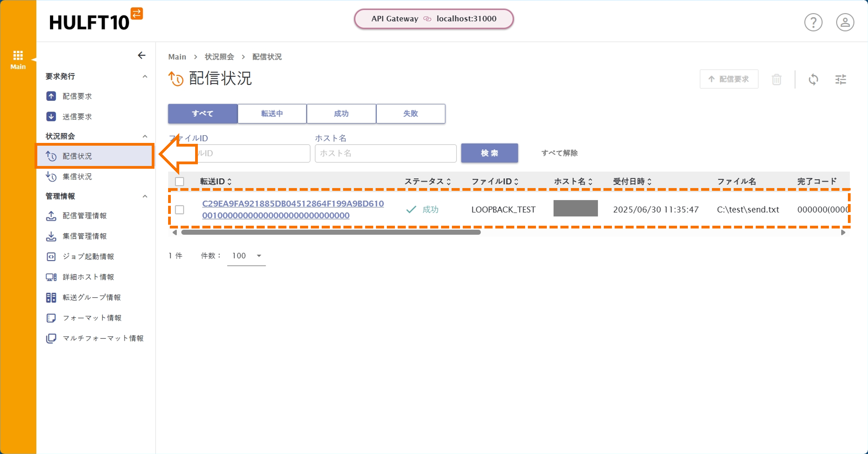Collapse the 状況照会 sidebar section
The height and width of the screenshot is (454, 868).
click(145, 136)
